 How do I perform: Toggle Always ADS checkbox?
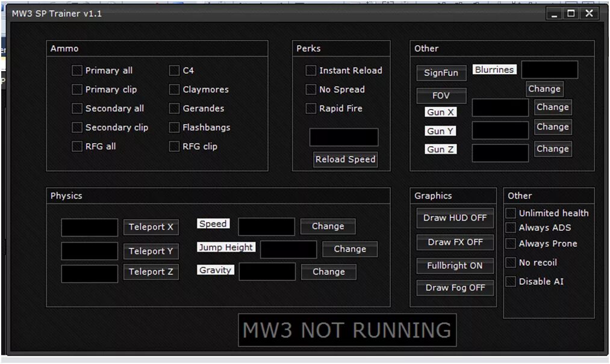click(x=511, y=227)
